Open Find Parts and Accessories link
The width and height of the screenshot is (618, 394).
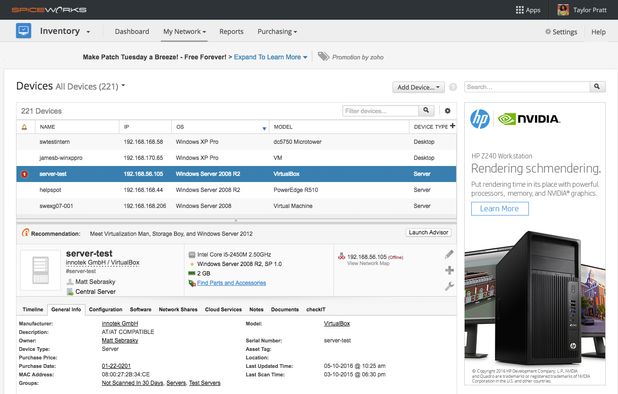(231, 283)
